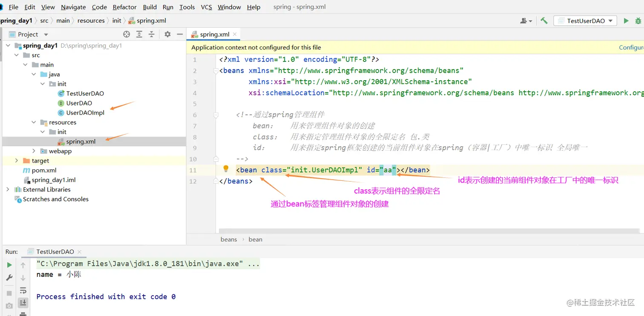Open the Project panel gear settings
The height and width of the screenshot is (316, 644).
tap(167, 34)
